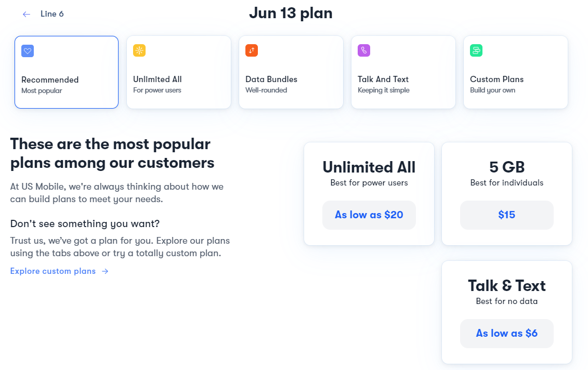The image size is (588, 370).
Task: Open the Custom Plans tab
Action: point(516,72)
